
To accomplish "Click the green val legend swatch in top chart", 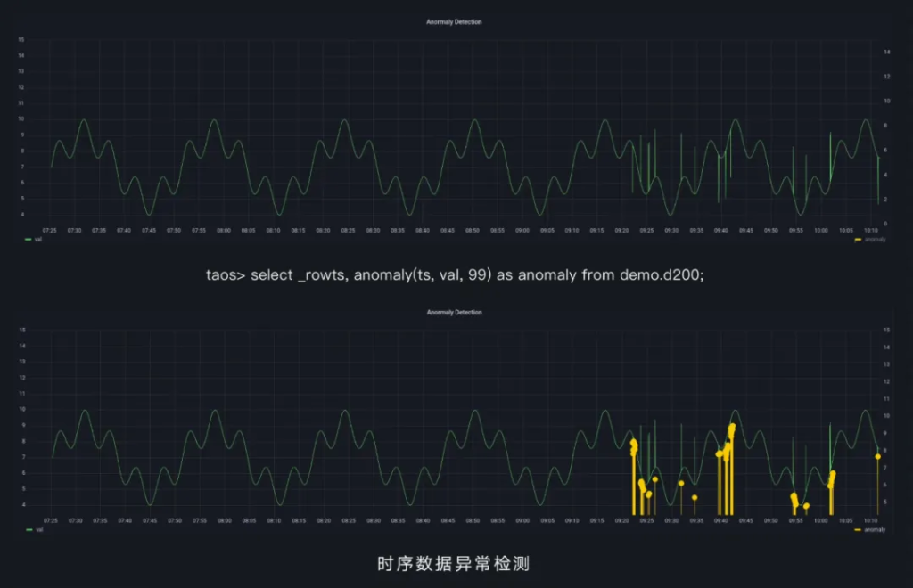I will click(x=28, y=240).
